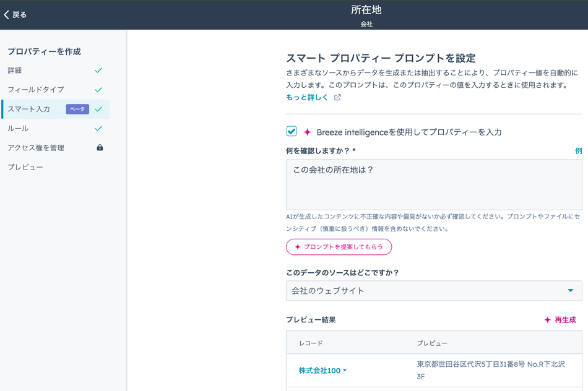Uncheck the Breeze intelligence checkbox
The height and width of the screenshot is (391, 588).
click(292, 131)
